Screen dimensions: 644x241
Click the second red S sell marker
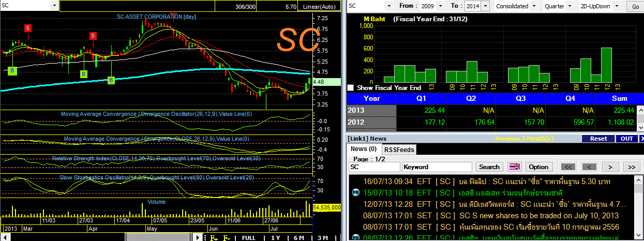pos(93,36)
